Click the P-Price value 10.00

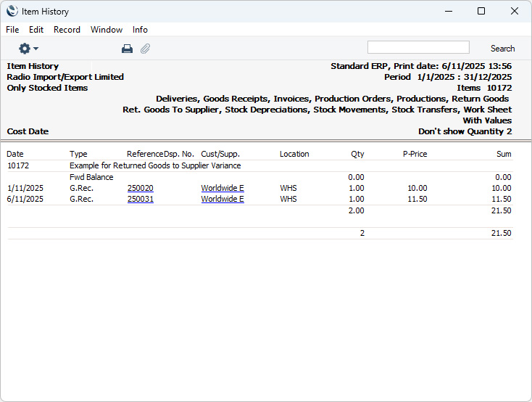coord(417,188)
